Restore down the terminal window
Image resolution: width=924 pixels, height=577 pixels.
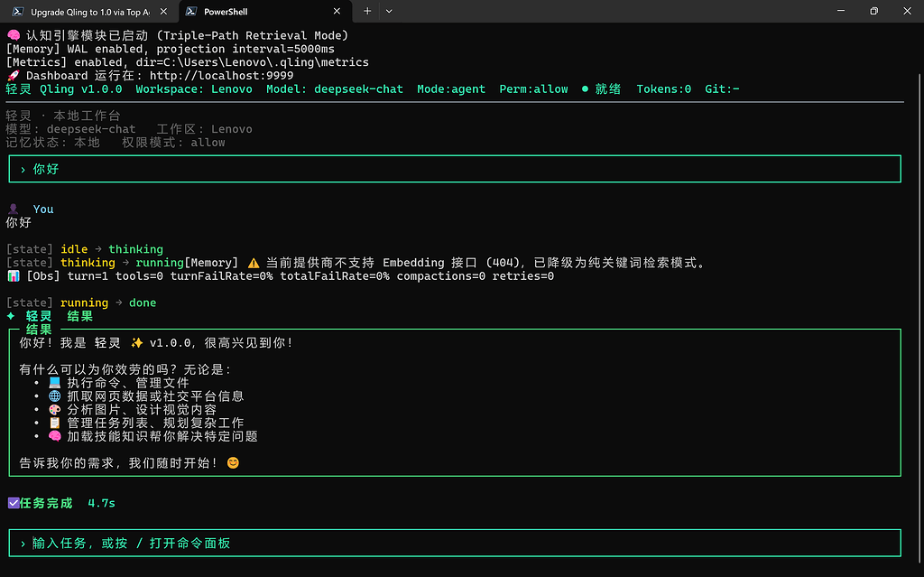click(873, 11)
